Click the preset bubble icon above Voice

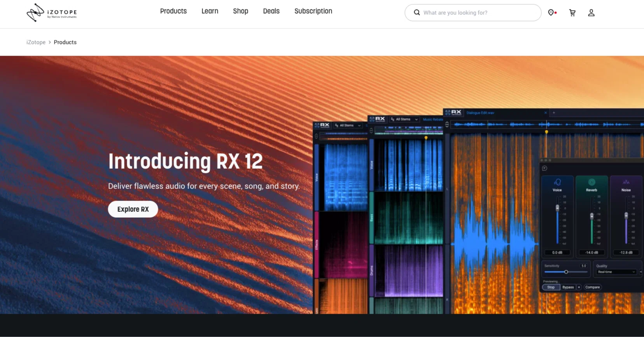pyautogui.click(x=544, y=168)
